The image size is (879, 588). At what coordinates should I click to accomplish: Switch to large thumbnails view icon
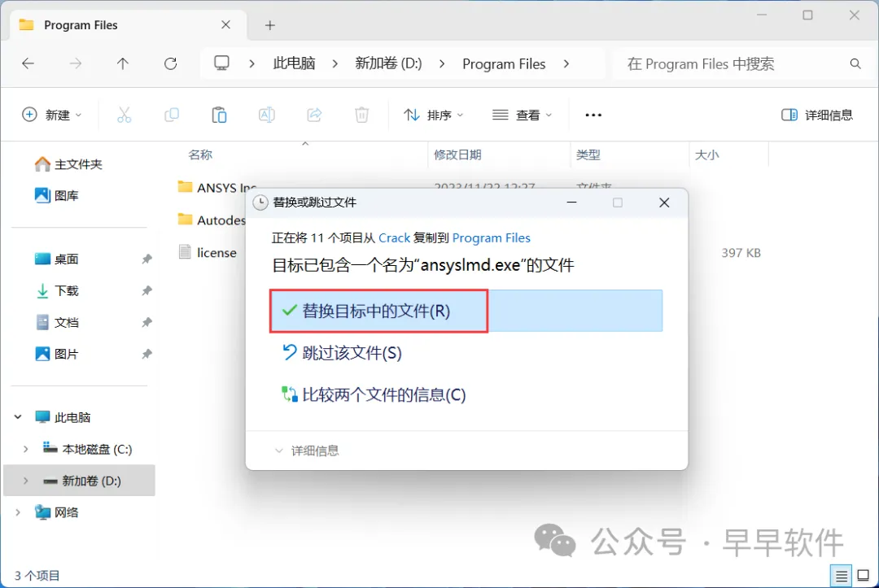[864, 575]
